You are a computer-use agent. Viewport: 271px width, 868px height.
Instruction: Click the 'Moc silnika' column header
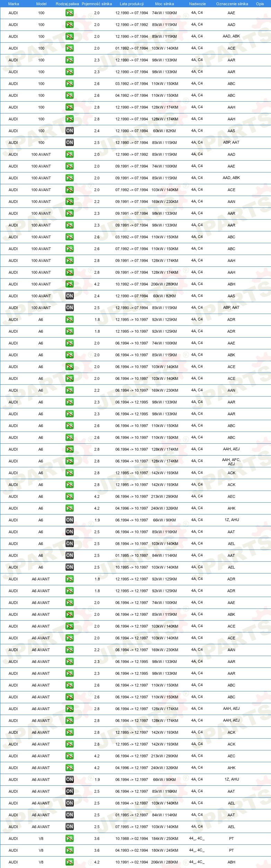click(x=165, y=4)
